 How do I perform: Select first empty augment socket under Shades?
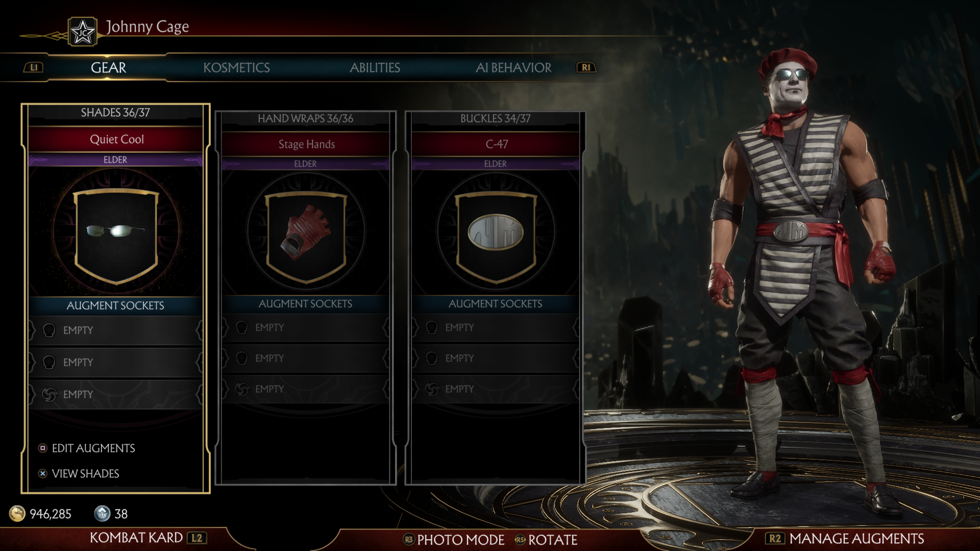(115, 331)
